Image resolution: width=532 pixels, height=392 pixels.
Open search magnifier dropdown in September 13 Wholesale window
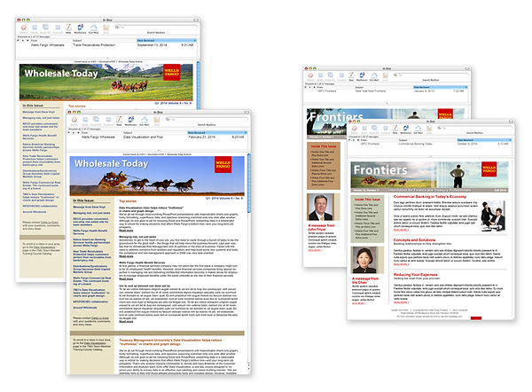click(x=117, y=27)
